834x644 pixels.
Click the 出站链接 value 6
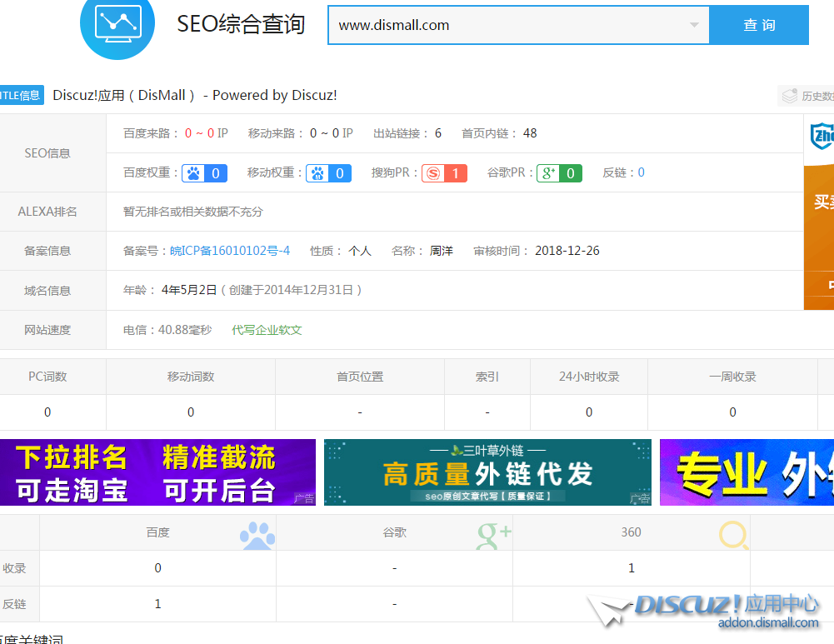(438, 133)
